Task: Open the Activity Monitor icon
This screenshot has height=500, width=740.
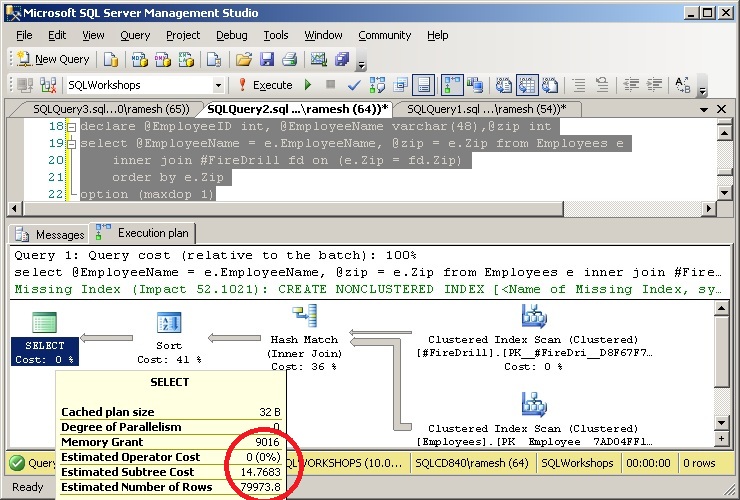Action: coord(319,59)
